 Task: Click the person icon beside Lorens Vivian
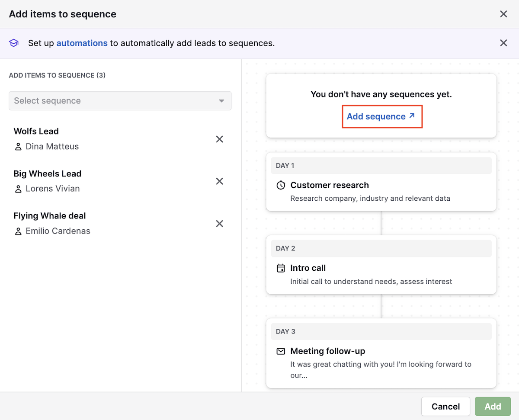click(18, 189)
